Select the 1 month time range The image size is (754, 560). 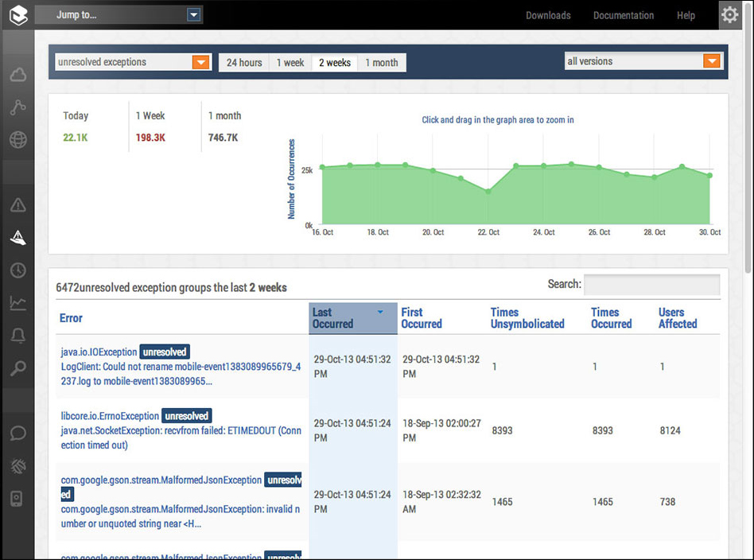click(382, 63)
